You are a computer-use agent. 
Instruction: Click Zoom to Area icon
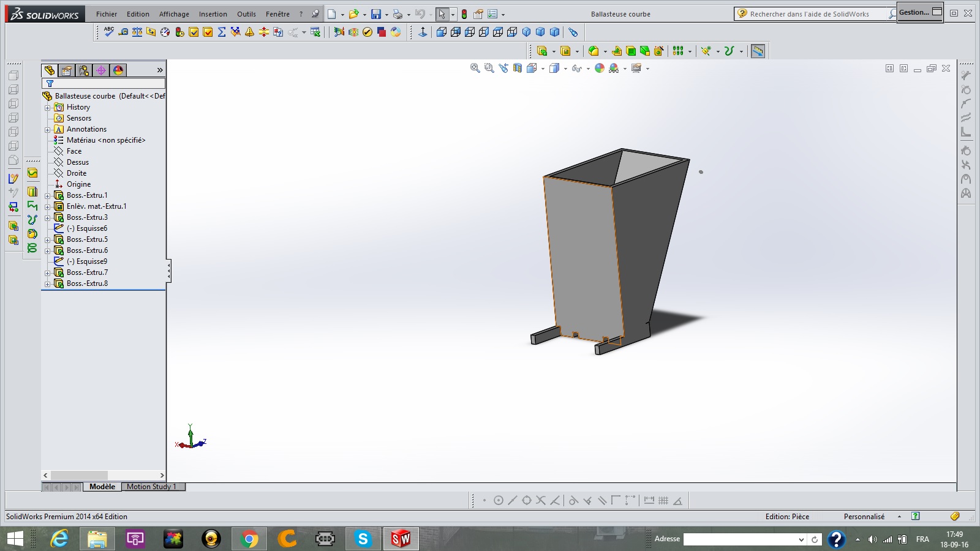click(x=489, y=68)
